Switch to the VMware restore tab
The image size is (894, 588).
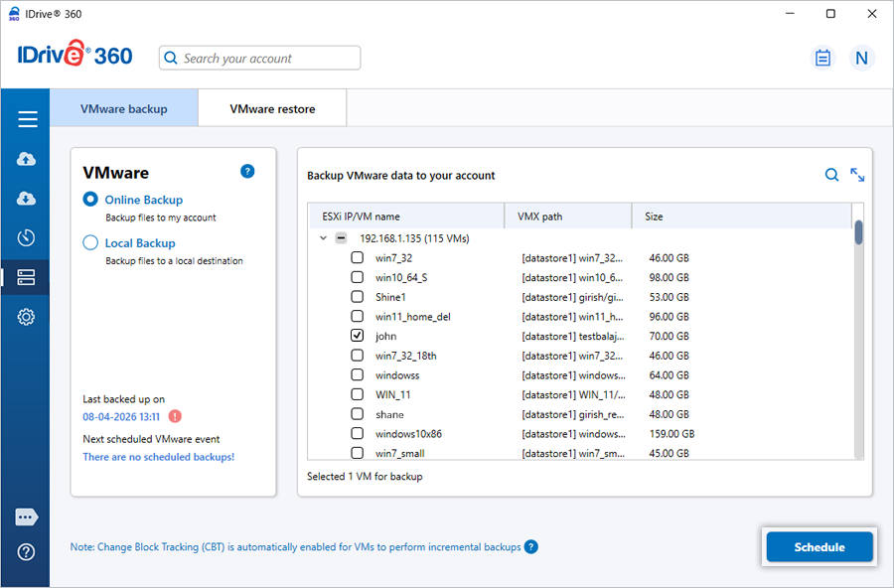point(272,108)
